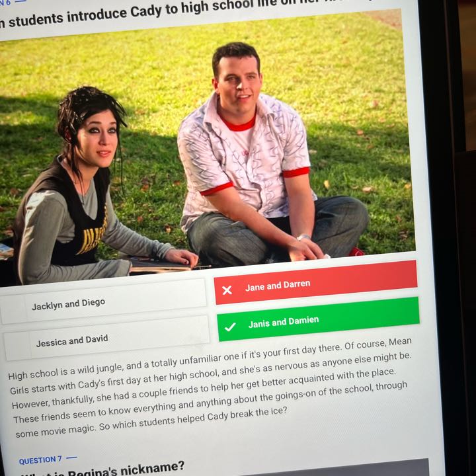The height and width of the screenshot is (476, 476).
Task: Choose the green 'Janis and Damien' answer
Action: point(319,319)
